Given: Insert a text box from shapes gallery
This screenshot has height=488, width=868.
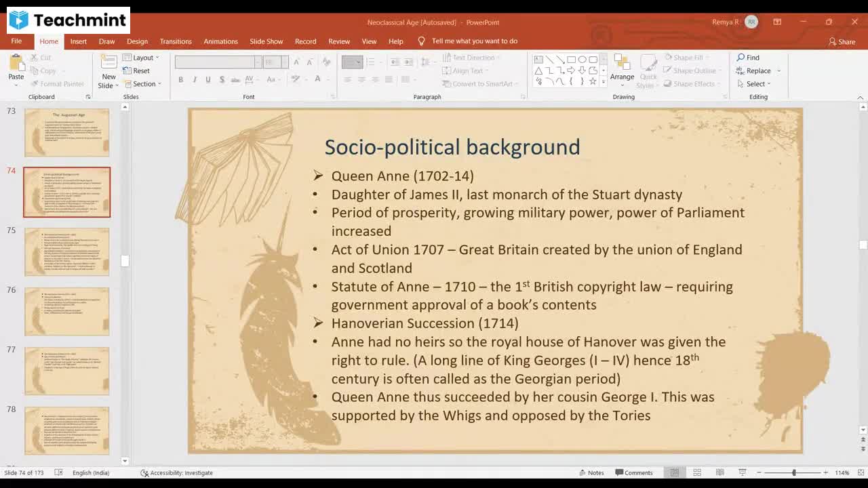Looking at the screenshot, I should click(x=538, y=60).
